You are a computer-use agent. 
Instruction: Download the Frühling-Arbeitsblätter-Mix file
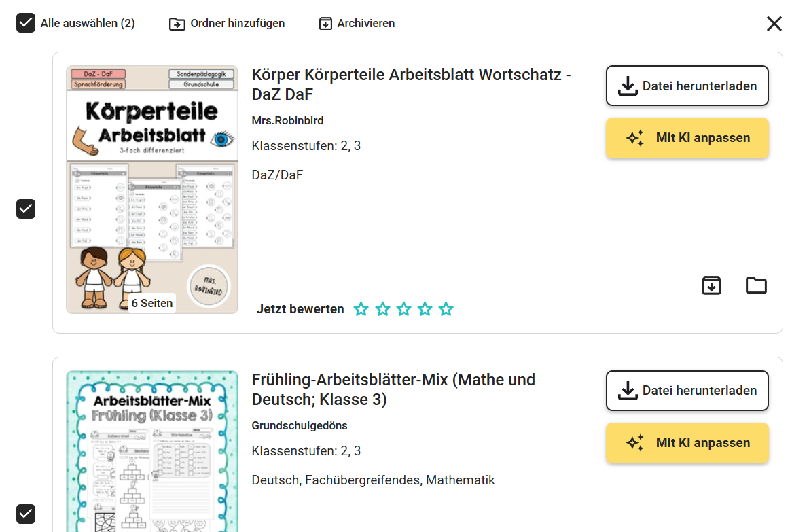pyautogui.click(x=687, y=391)
